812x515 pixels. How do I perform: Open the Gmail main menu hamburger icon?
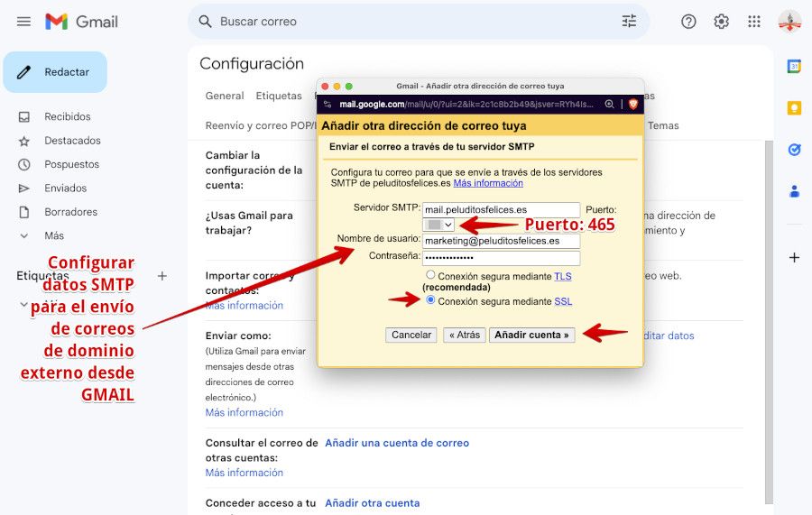point(23,22)
